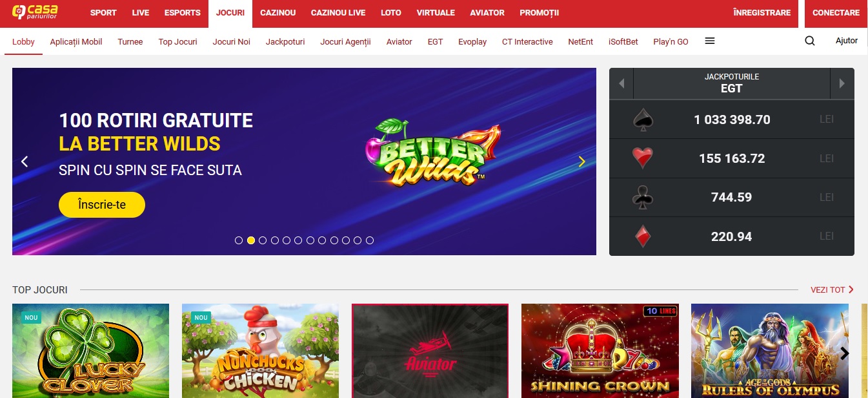Select the heart jackpot row icon
The height and width of the screenshot is (398, 868).
pos(643,158)
